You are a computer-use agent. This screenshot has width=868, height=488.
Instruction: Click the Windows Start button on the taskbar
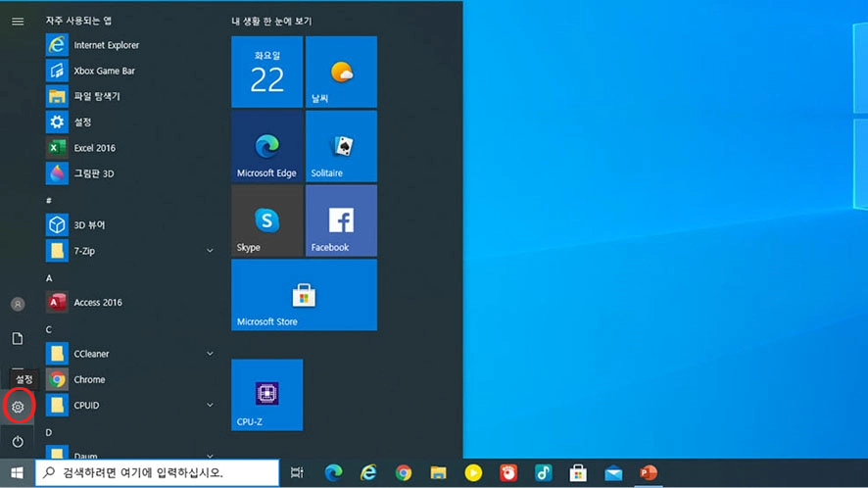18,473
